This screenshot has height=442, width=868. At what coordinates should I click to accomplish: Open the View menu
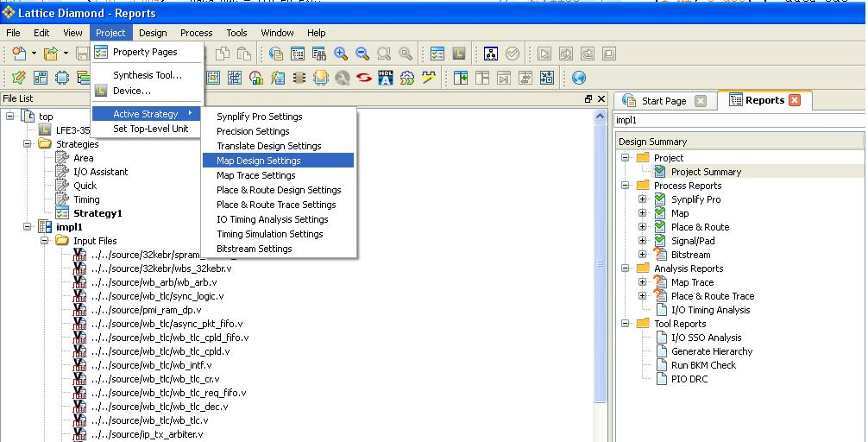click(x=72, y=33)
